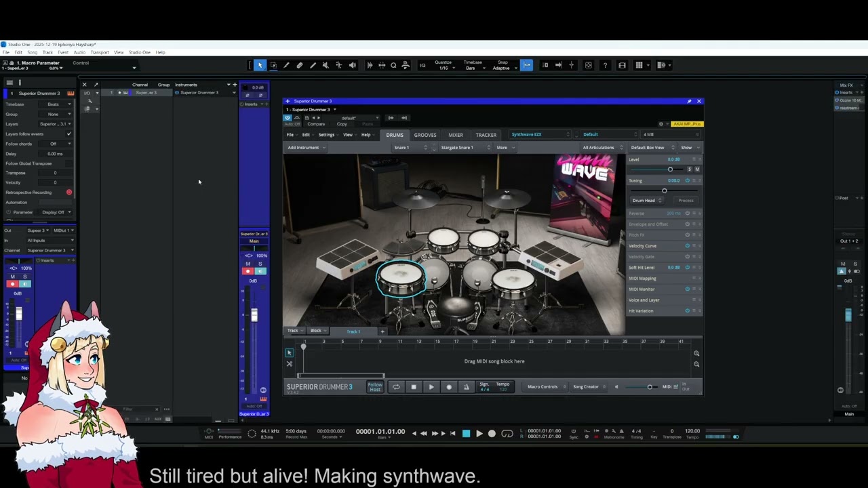Select the Arrow tool in Studio One toolbar
Viewport: 868px width, 488px height.
click(x=260, y=65)
